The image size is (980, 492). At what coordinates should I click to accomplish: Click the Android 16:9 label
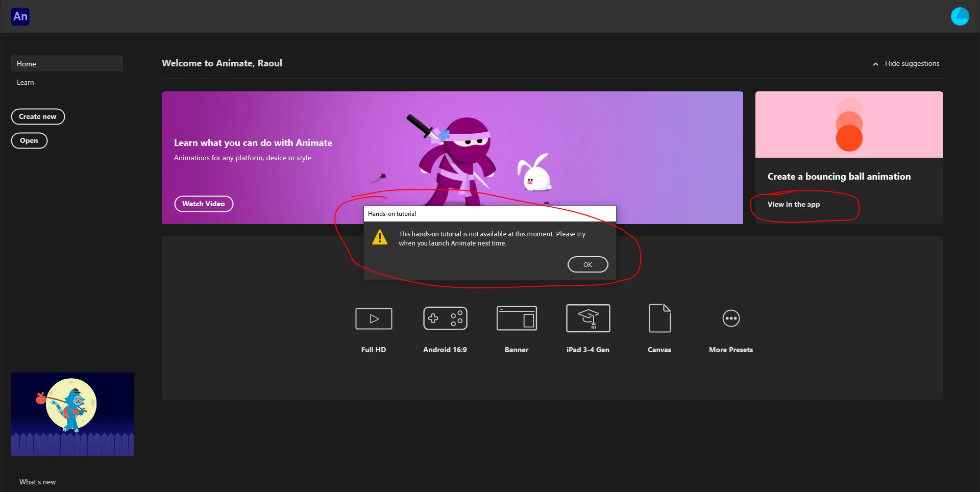click(445, 350)
